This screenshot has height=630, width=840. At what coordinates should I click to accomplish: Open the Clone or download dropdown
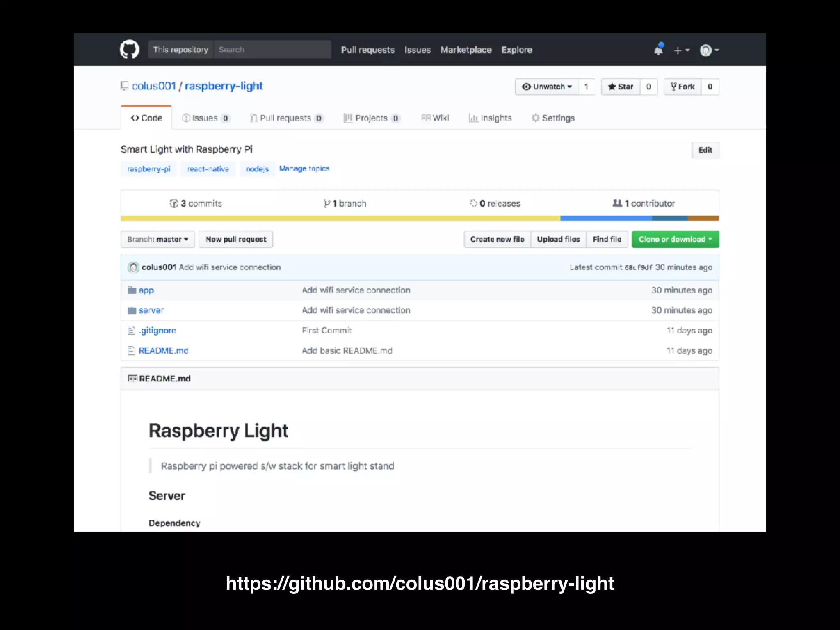675,239
